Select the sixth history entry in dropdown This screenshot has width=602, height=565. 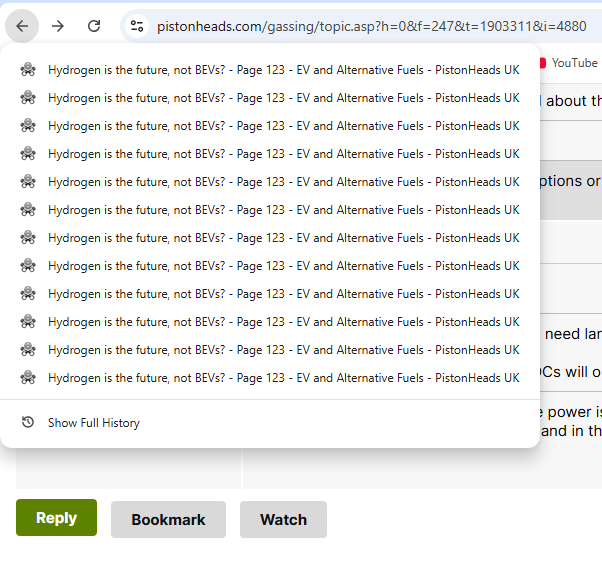283,210
